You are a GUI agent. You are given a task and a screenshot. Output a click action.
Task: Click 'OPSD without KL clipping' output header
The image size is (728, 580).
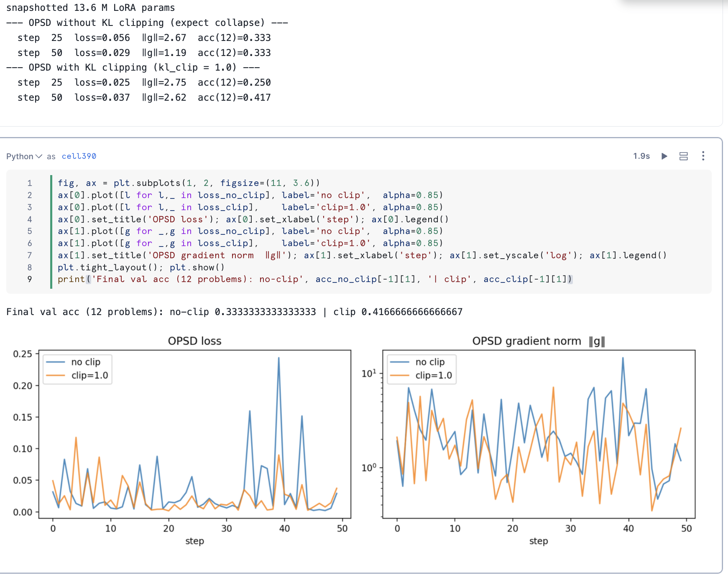[147, 23]
